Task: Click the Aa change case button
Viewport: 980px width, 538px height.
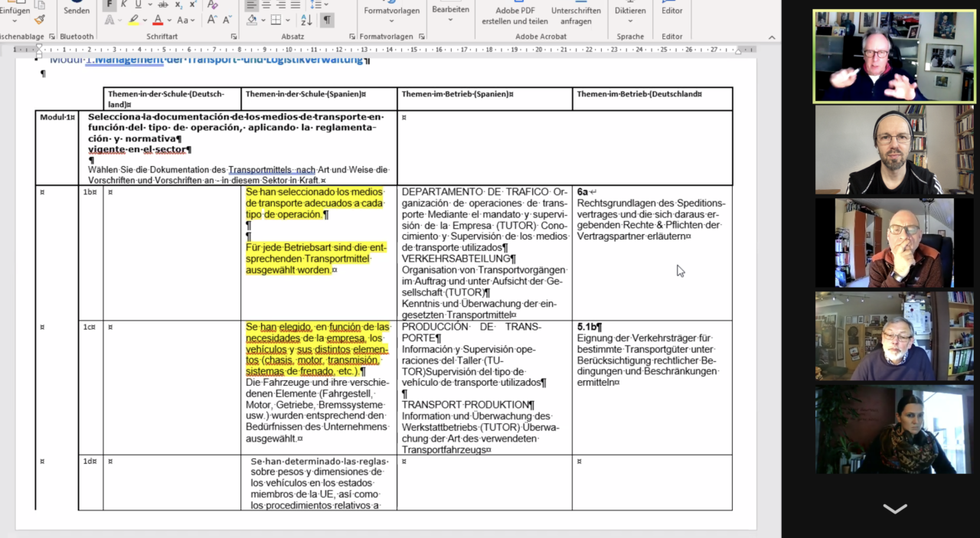Action: click(x=183, y=20)
